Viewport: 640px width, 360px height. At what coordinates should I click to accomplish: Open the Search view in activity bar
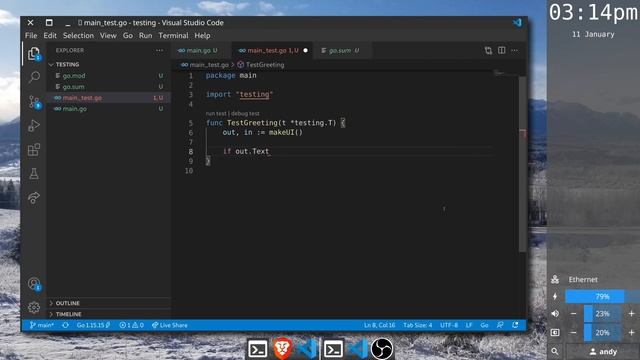(34, 77)
